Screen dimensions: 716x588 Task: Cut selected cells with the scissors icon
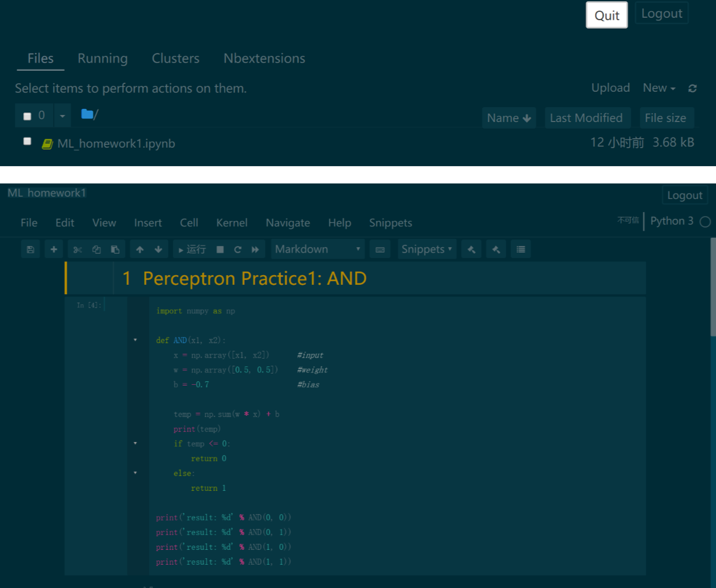point(77,249)
